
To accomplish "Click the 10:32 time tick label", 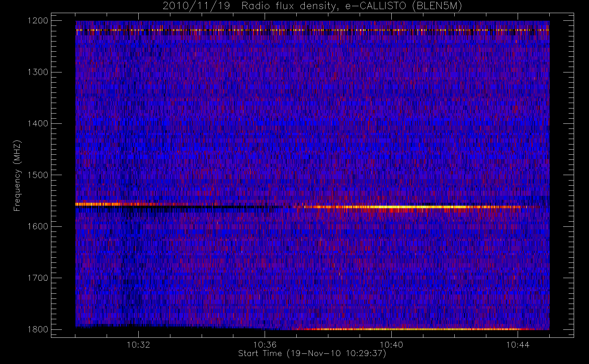I will 138,345.
